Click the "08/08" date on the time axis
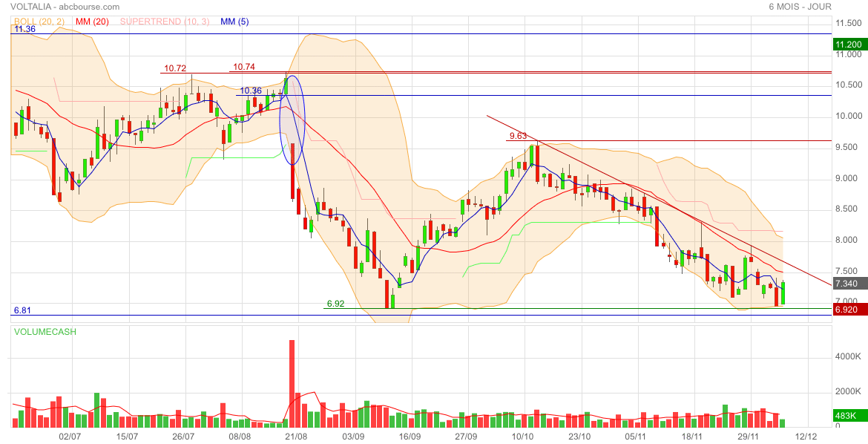The height and width of the screenshot is (444, 868). pos(240,437)
